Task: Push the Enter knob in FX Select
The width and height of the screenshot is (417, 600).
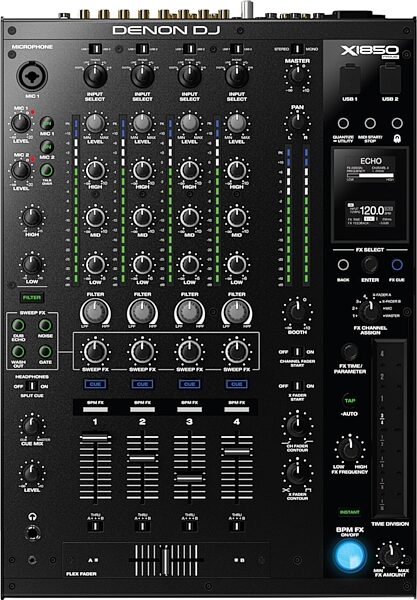Action: tap(370, 264)
